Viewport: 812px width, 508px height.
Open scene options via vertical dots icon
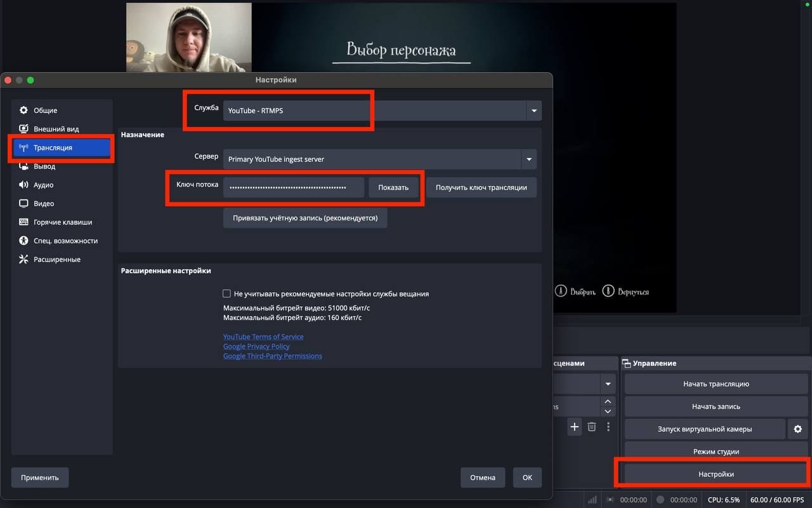[608, 427]
